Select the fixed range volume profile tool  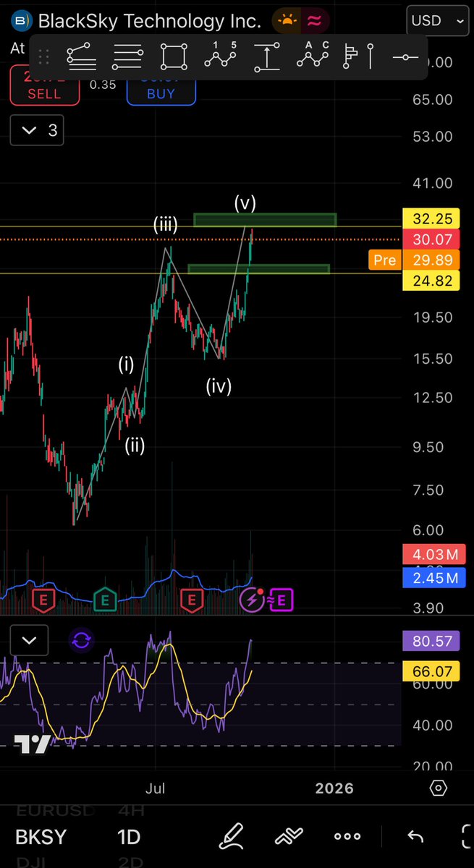pos(351,56)
